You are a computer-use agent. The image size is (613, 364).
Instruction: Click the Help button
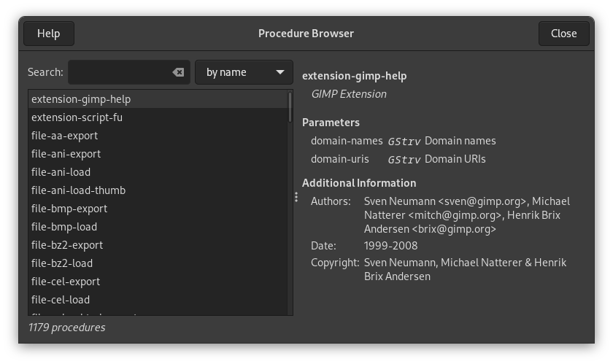pyautogui.click(x=48, y=34)
